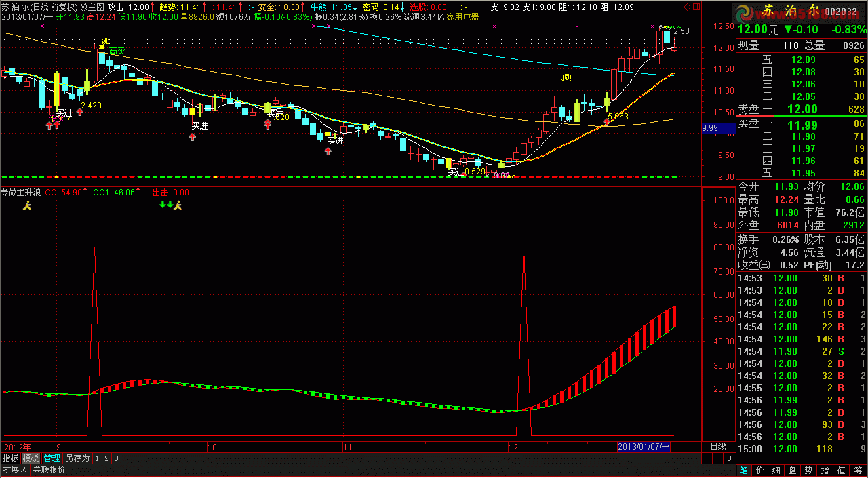868x478 pixels.
Task: Click the current price 12.00元
Action: tap(759, 29)
